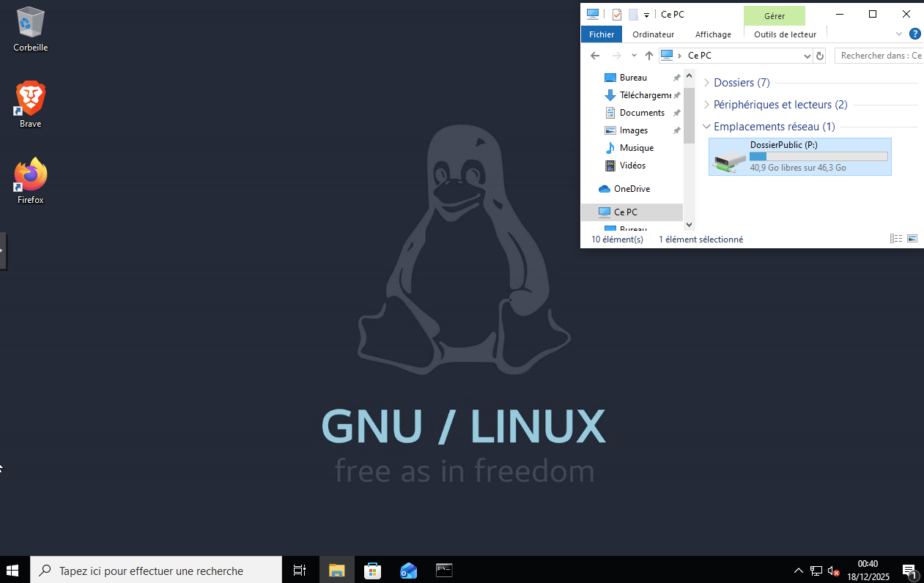Open the terminal icon in taskbar
The image size is (924, 583).
pos(444,570)
